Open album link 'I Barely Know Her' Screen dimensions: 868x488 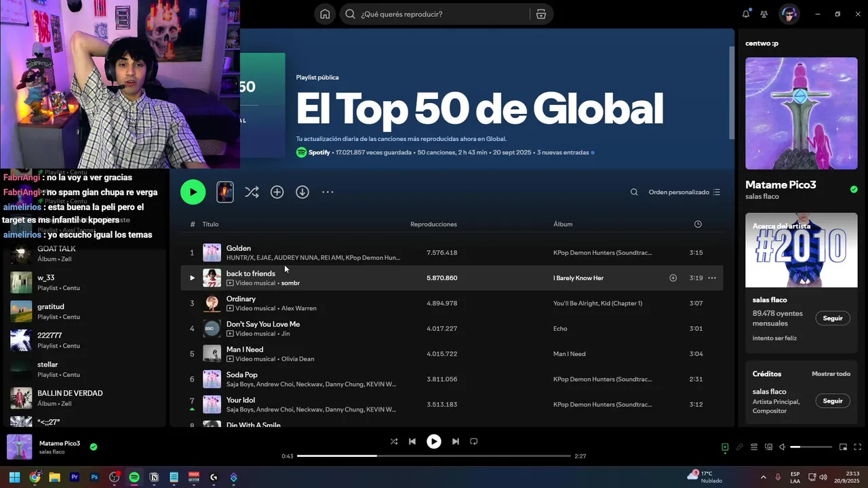[578, 278]
